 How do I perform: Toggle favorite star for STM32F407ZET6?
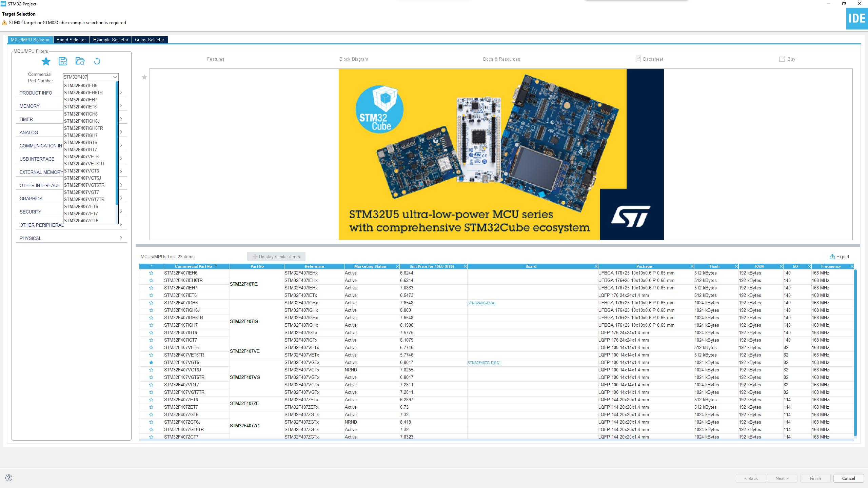151,400
